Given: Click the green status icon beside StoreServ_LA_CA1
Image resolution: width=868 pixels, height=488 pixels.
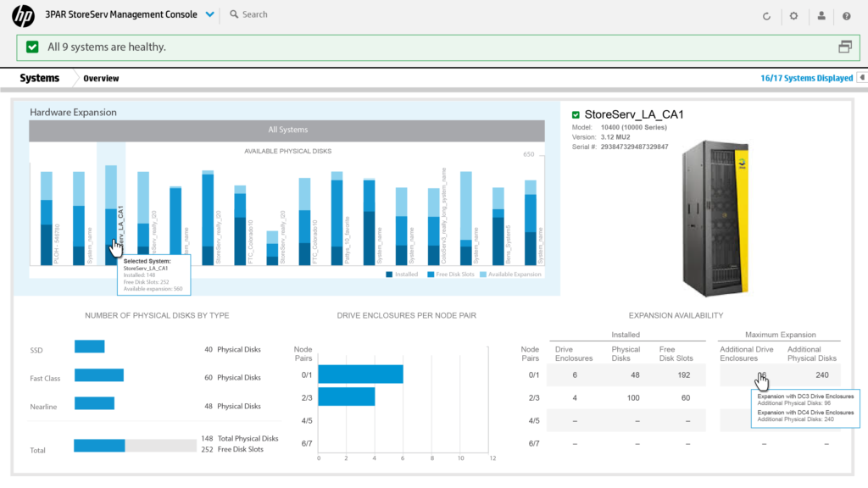Looking at the screenshot, I should click(576, 115).
